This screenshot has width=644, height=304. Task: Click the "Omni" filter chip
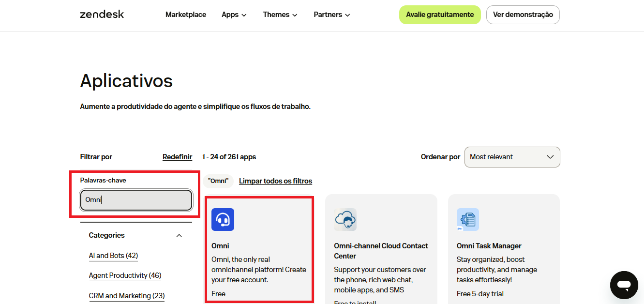pos(218,181)
